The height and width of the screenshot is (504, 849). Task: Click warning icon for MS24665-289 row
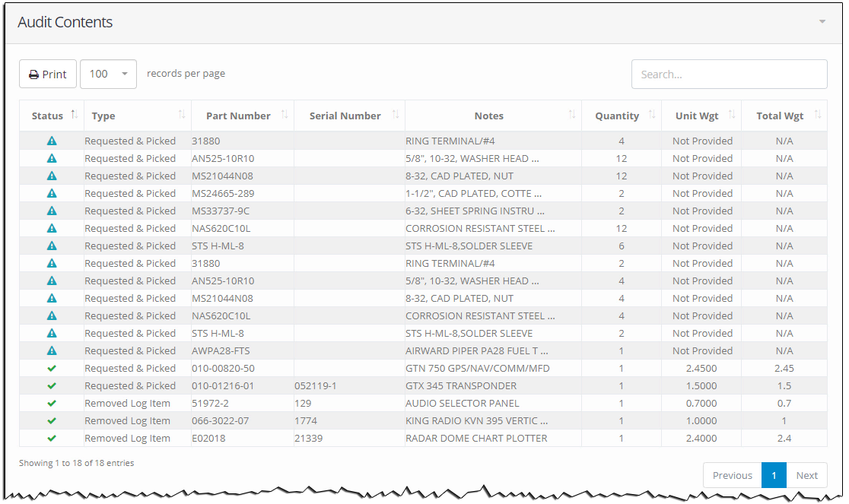[52, 194]
